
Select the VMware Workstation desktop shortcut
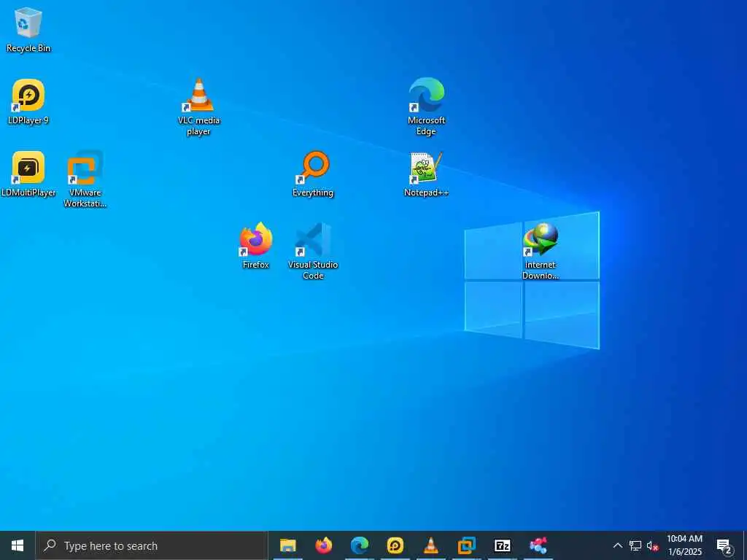pos(85,179)
